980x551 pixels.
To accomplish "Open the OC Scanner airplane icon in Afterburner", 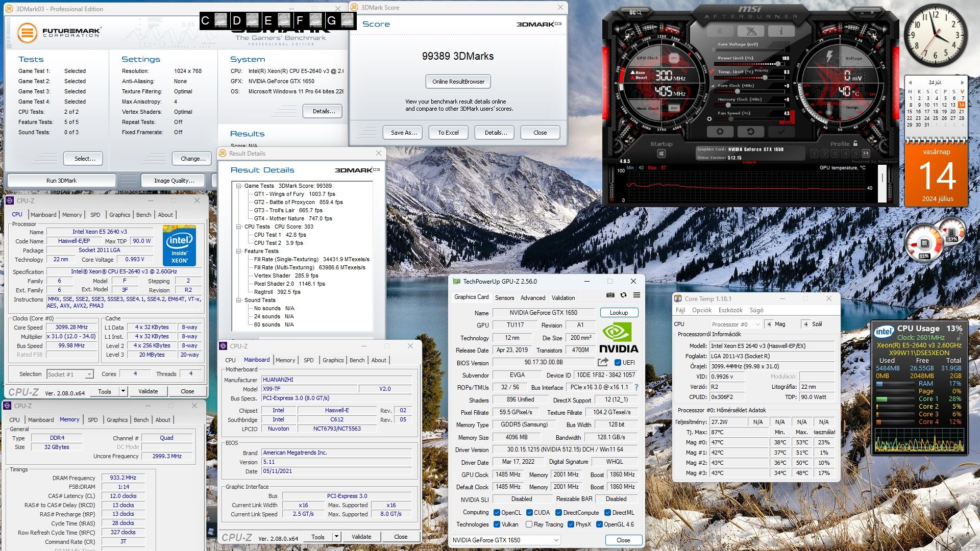I will [x=751, y=31].
